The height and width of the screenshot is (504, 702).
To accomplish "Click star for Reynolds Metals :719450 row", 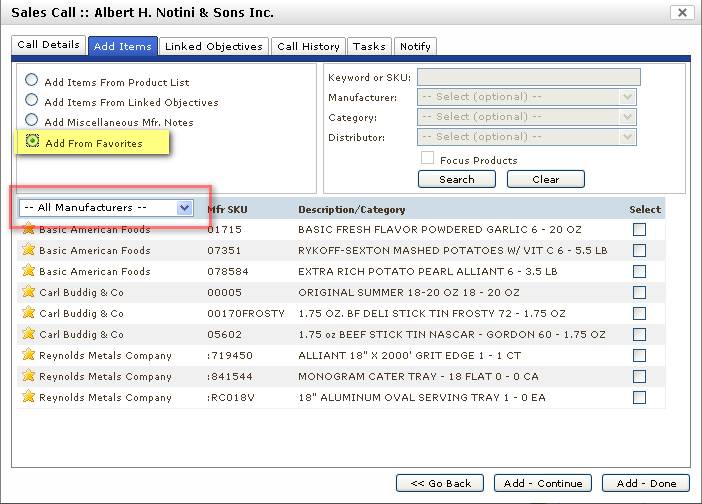I will [28, 355].
